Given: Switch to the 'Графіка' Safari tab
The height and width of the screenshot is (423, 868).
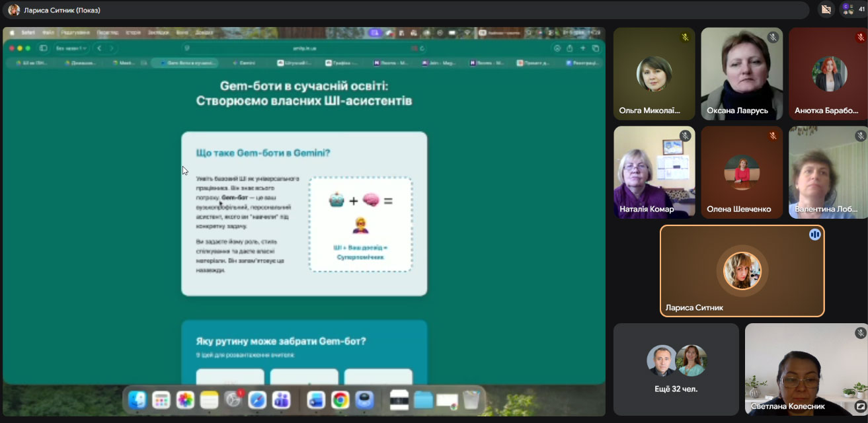Looking at the screenshot, I should coord(342,63).
